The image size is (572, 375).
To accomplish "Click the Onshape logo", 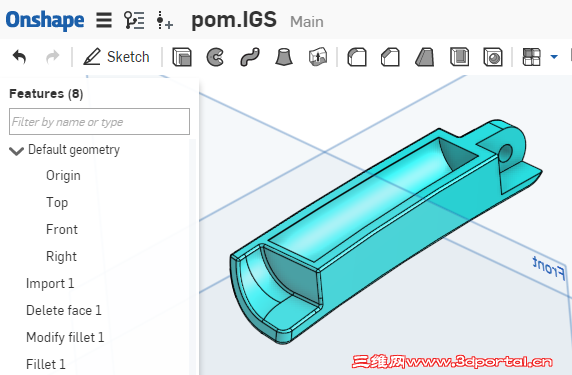I will click(45, 20).
